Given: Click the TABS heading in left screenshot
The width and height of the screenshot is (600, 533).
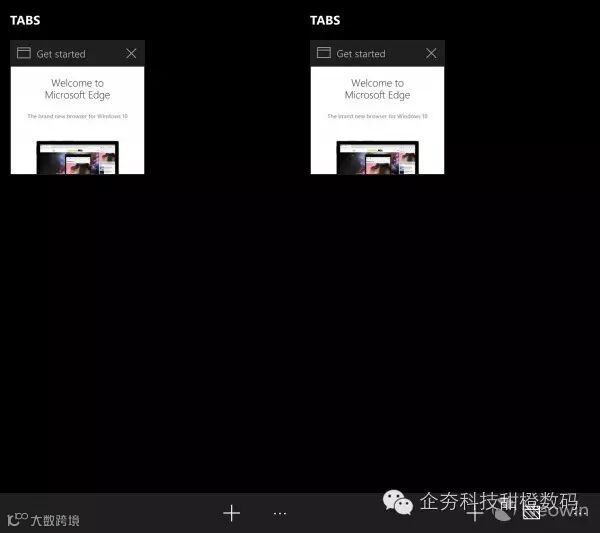Looking at the screenshot, I should 25,20.
